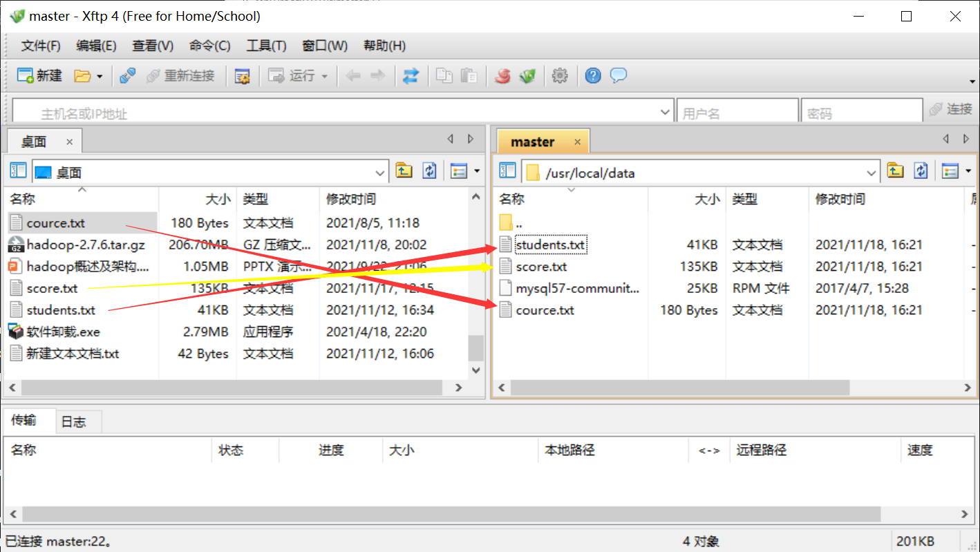Open the 窗口(W) menu

click(x=325, y=46)
